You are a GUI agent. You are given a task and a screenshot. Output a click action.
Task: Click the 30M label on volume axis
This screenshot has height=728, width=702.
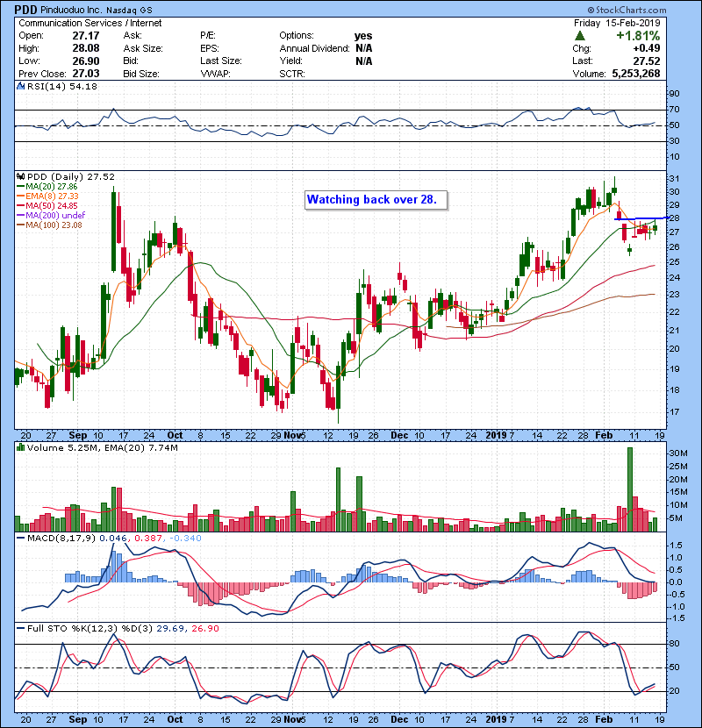coord(678,453)
